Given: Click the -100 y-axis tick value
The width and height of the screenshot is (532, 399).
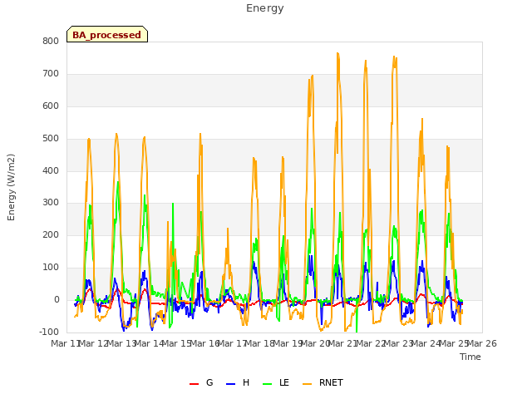Looking at the screenshot, I should (x=49, y=332).
